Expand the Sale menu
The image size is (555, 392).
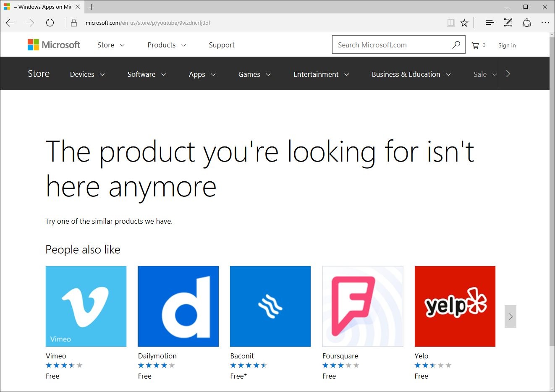[x=485, y=74]
